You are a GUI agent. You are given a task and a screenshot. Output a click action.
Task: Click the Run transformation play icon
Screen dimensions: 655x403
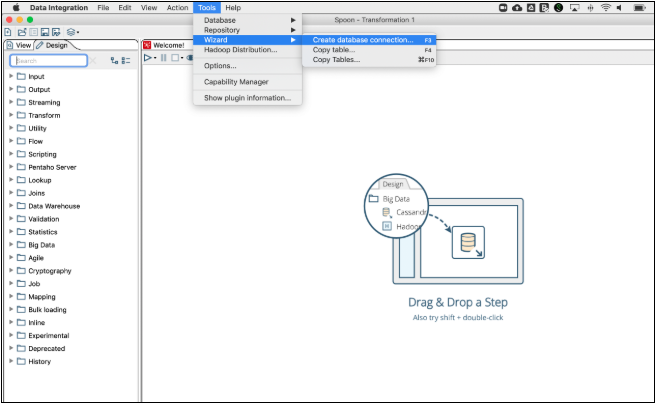149,58
